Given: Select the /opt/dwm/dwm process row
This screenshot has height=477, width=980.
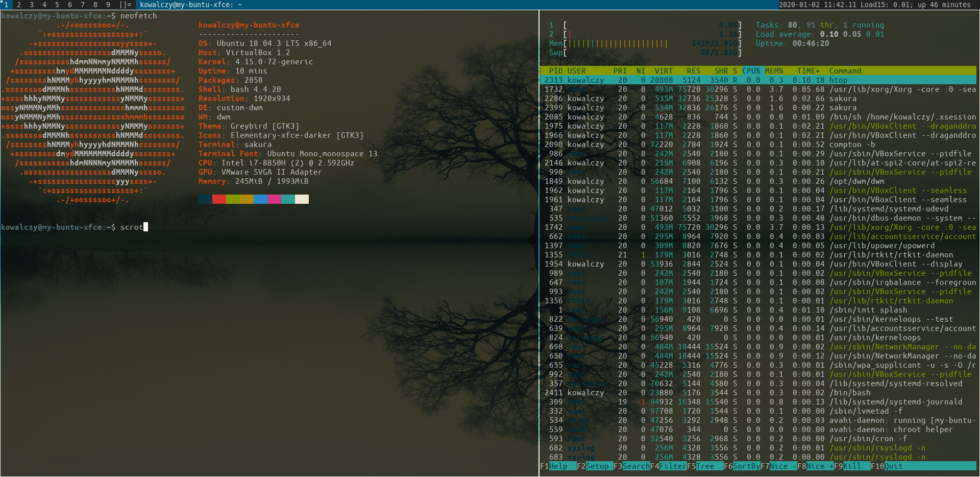Looking at the screenshot, I should pyautogui.click(x=758, y=181).
